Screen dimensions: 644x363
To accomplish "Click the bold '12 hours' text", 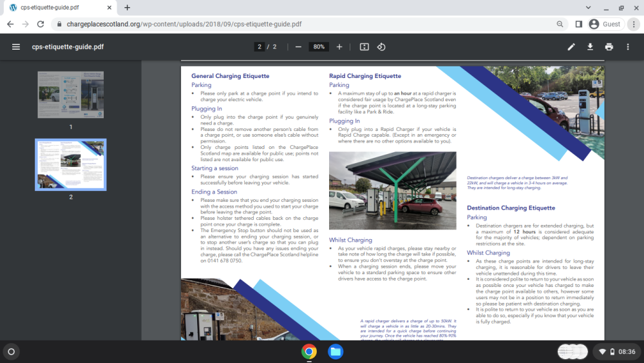I will coord(524,232).
